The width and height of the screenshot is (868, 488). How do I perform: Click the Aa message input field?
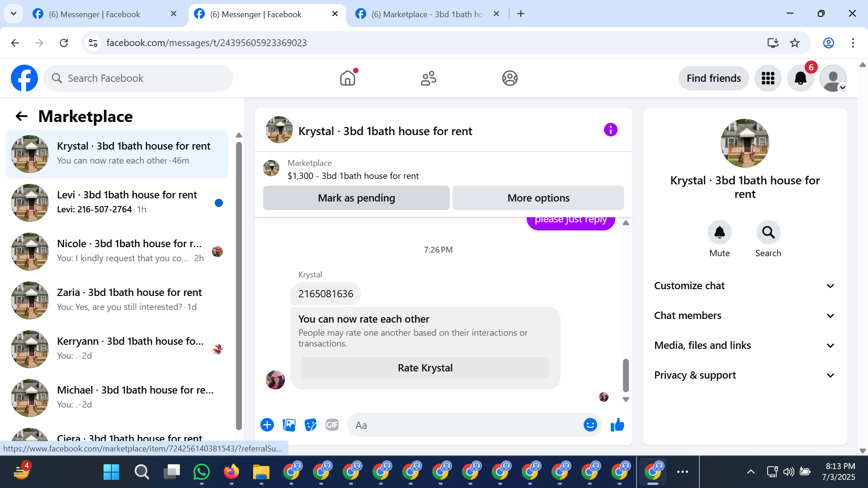pos(466,425)
